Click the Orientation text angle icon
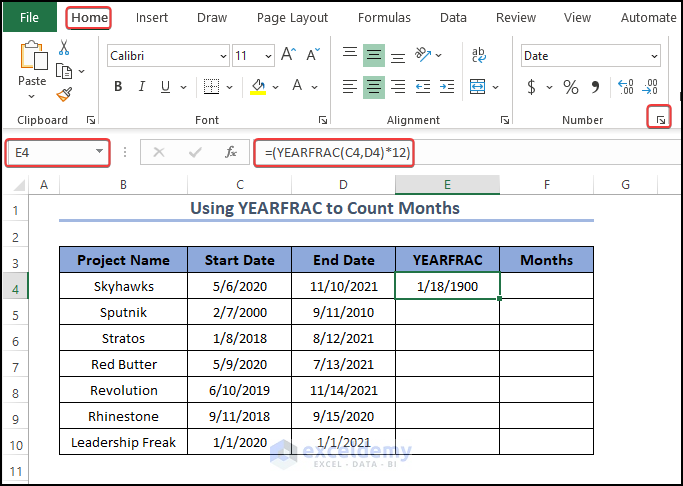The width and height of the screenshot is (683, 486). pyautogui.click(x=422, y=55)
